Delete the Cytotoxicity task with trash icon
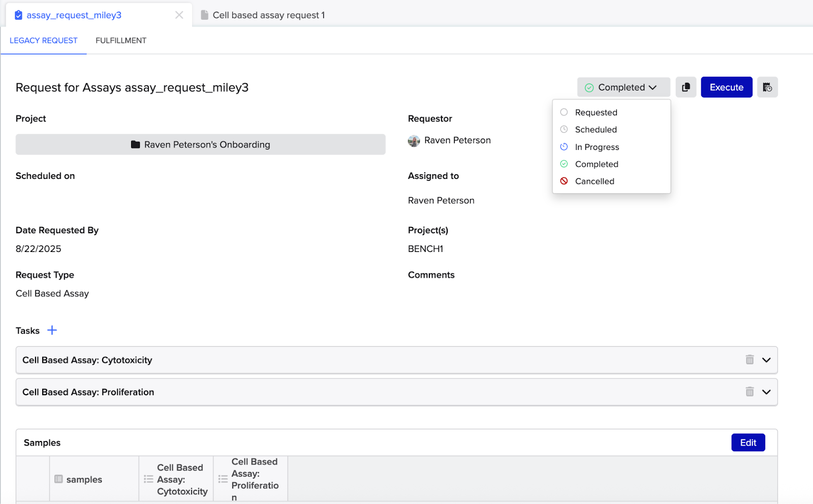 749,360
